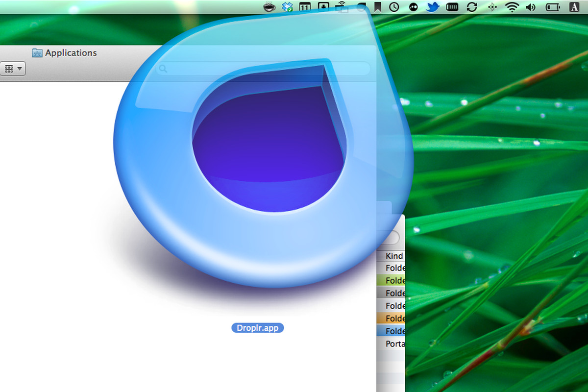Click the Finder search field
This screenshot has width=588, height=392.
pos(263,69)
